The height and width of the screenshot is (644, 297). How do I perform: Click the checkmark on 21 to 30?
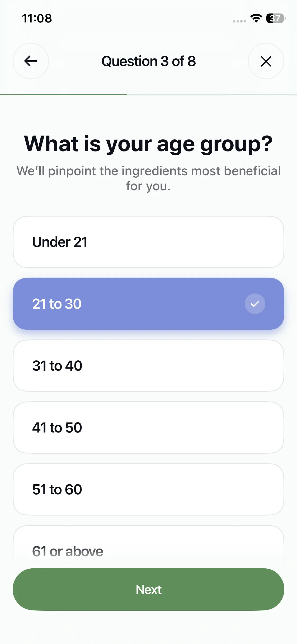(x=255, y=304)
